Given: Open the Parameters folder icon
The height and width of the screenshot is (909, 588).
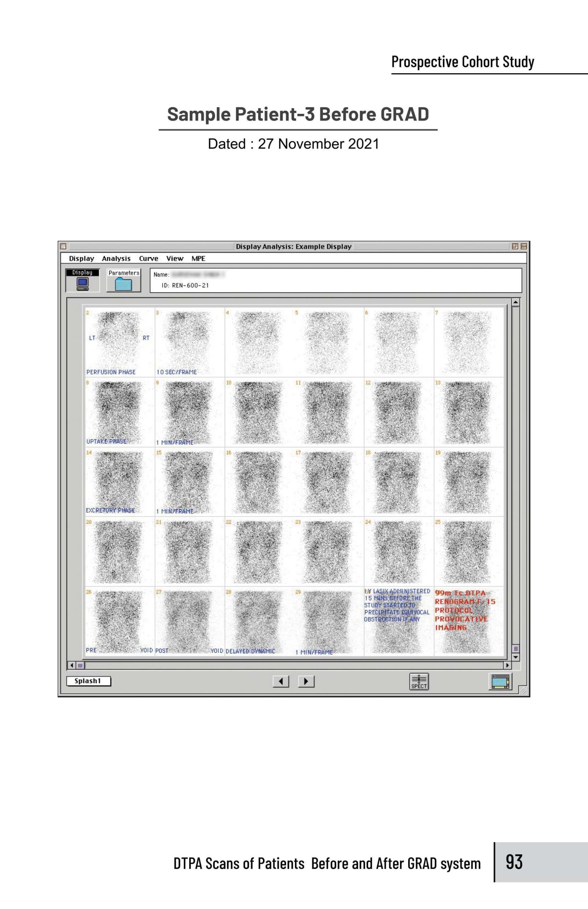Looking at the screenshot, I should click(x=123, y=284).
